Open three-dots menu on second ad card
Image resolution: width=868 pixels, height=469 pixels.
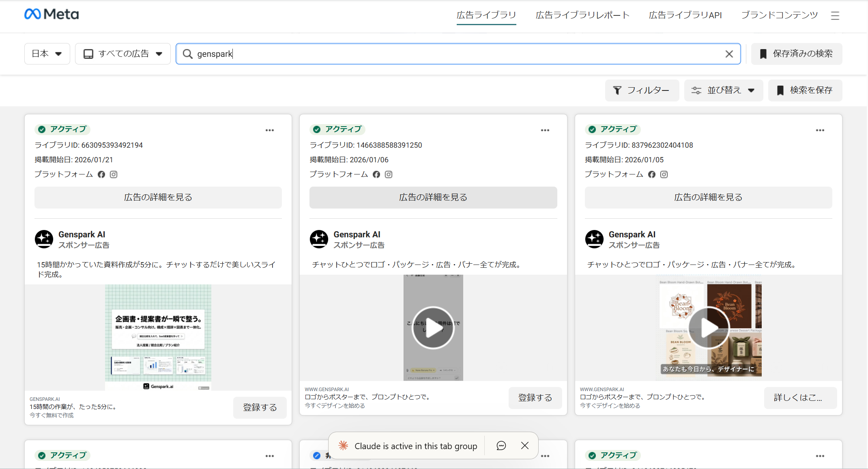click(545, 130)
